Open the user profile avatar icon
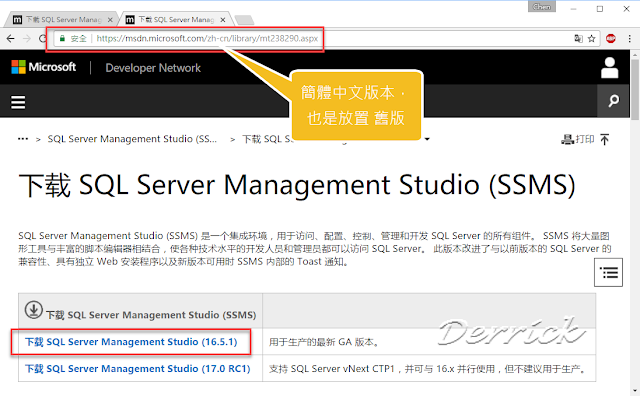 click(x=609, y=68)
